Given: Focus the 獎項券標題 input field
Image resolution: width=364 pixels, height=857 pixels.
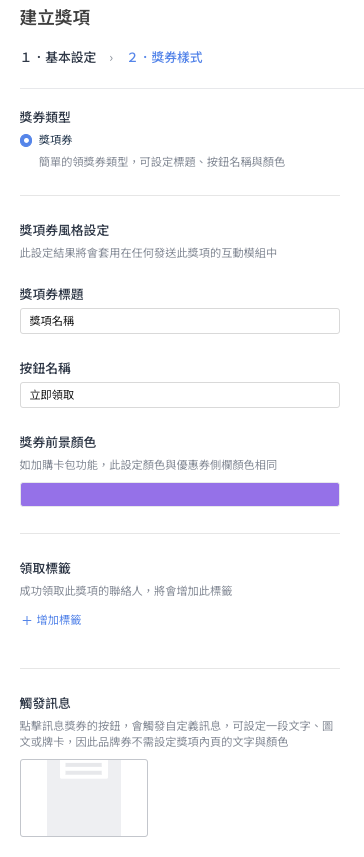Looking at the screenshot, I should click(180, 321).
